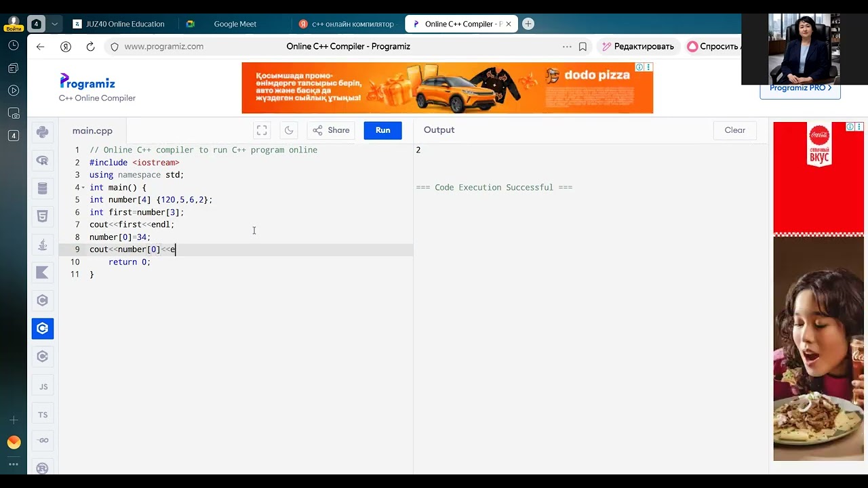Switch to JUZ40 Online Education tab
Viewport: 868px width, 488px height.
119,24
